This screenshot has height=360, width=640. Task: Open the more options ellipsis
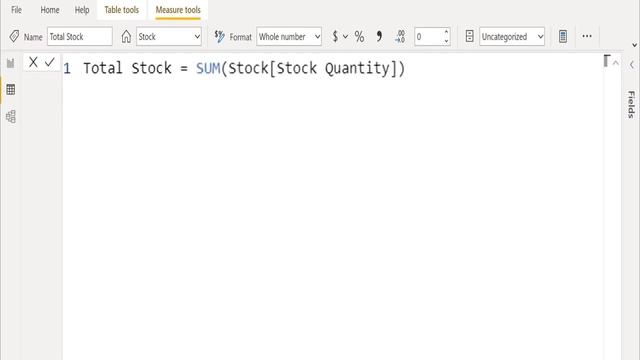[x=587, y=36]
